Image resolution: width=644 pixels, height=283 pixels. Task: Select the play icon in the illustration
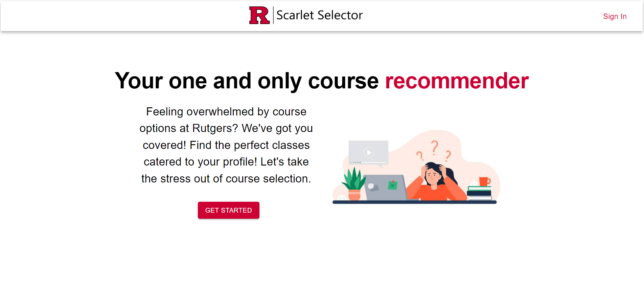coord(368,152)
